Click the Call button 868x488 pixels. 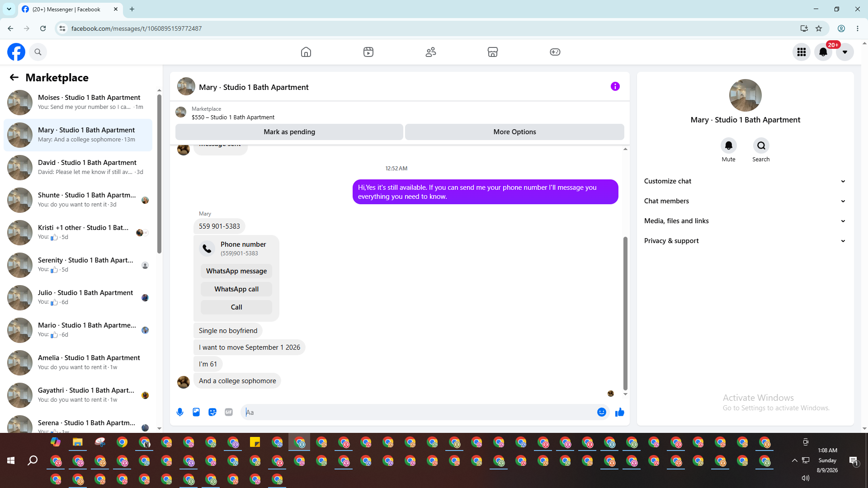(x=236, y=307)
